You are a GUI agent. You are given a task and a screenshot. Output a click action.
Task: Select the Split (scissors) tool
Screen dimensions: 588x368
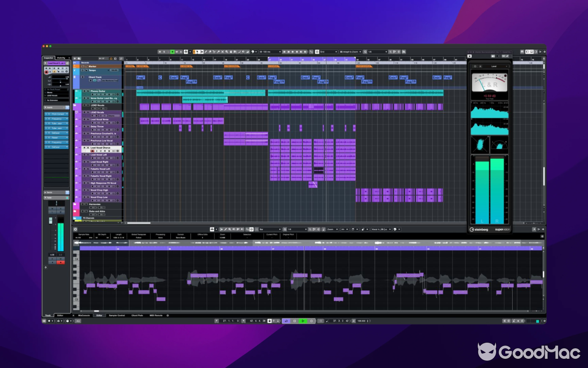click(x=214, y=52)
